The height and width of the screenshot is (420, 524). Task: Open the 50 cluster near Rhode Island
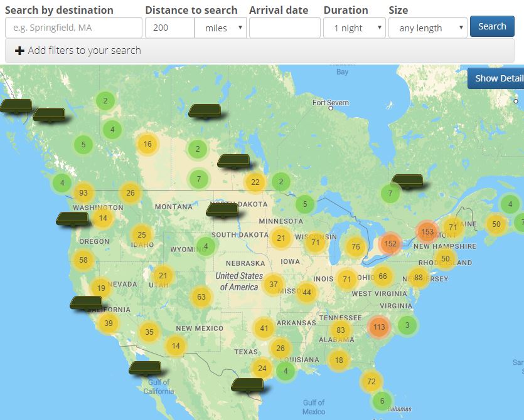click(446, 259)
